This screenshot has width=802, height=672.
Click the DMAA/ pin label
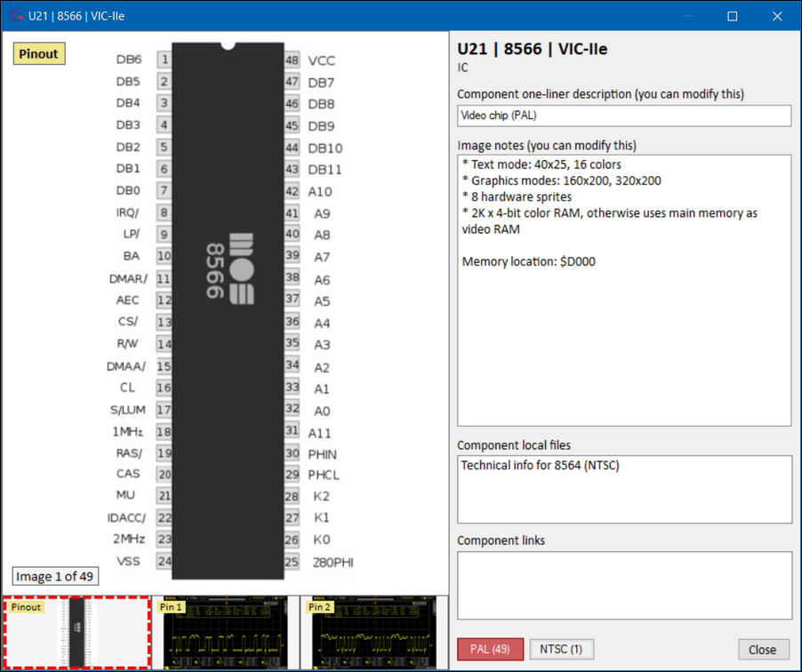tap(126, 366)
